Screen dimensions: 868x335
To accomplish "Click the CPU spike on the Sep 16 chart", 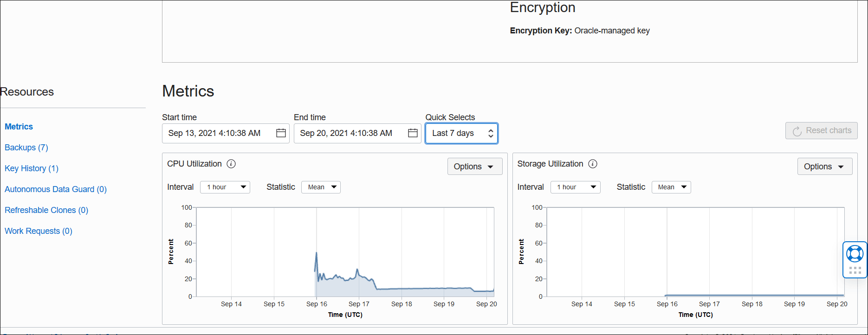I will click(x=317, y=253).
